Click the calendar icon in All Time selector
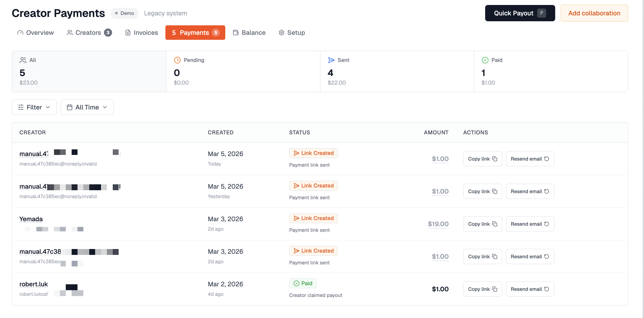Viewport: 644px width, 318px height. coord(70,107)
